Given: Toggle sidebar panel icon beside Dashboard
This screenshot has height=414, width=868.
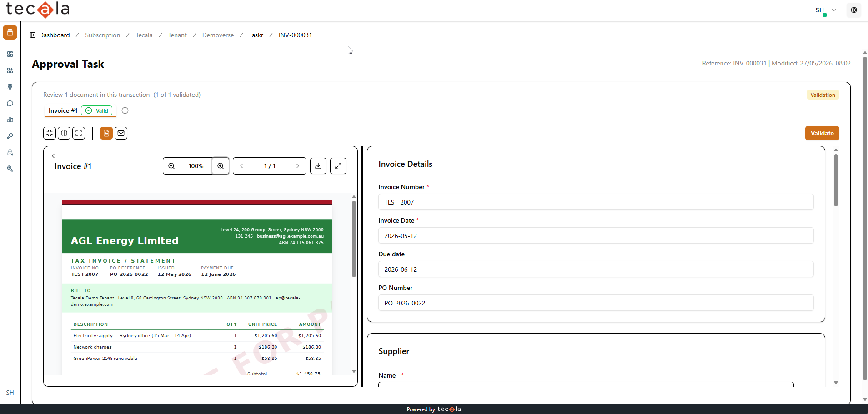Looking at the screenshot, I should [x=33, y=35].
